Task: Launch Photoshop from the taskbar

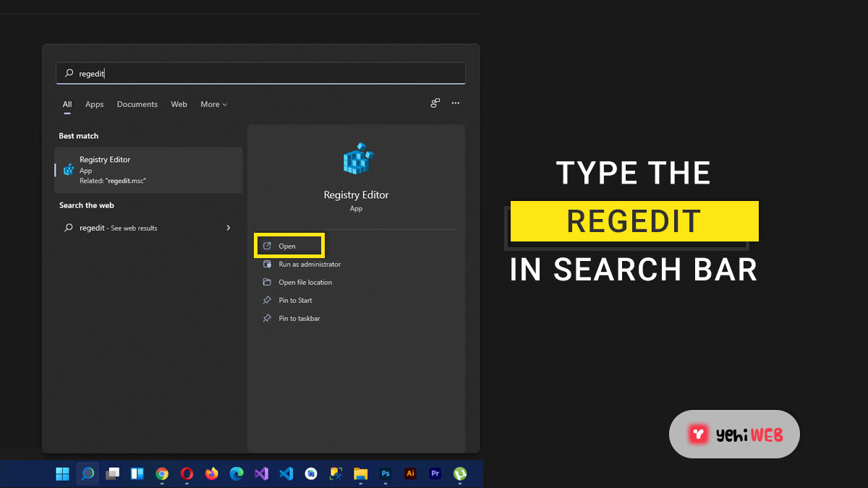Action: pos(386,474)
